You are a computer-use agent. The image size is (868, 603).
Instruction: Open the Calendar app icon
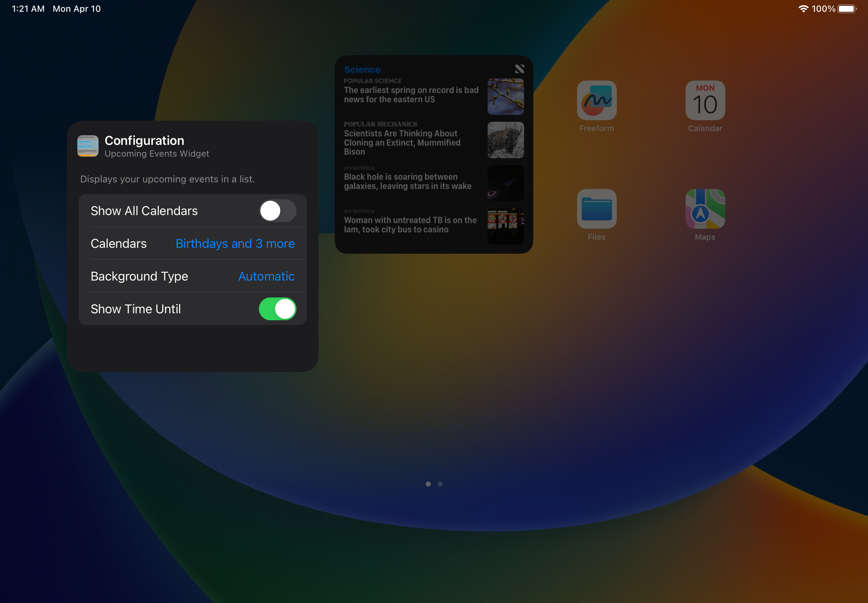coord(705,100)
